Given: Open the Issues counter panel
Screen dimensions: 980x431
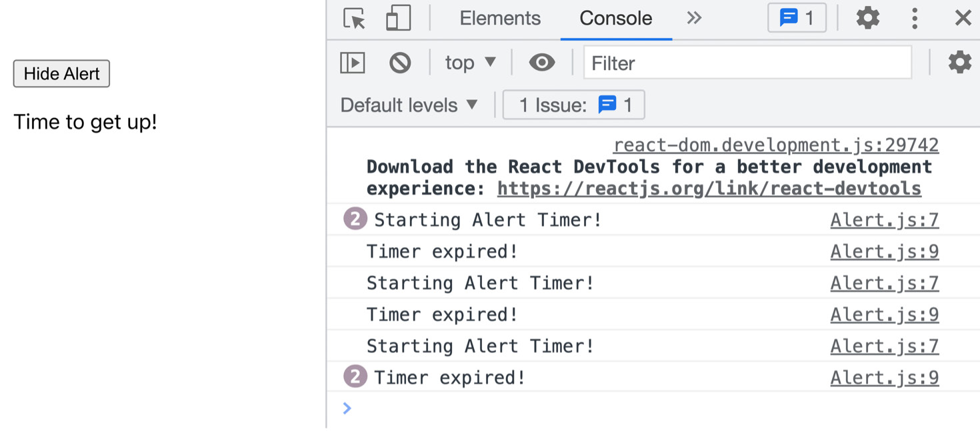Looking at the screenshot, I should (797, 18).
